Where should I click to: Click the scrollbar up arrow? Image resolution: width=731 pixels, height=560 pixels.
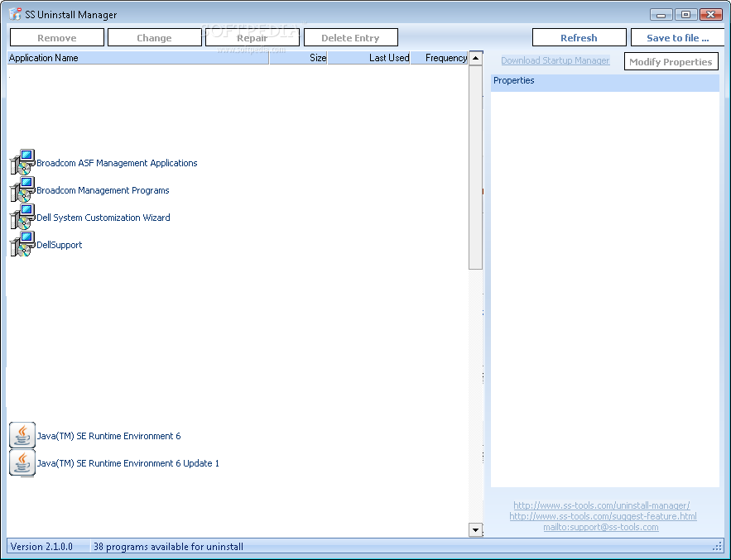tap(475, 58)
